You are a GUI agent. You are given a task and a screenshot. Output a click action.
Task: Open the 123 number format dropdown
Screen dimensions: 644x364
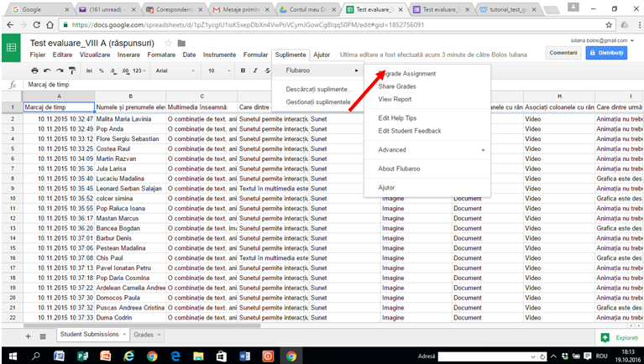tap(139, 70)
